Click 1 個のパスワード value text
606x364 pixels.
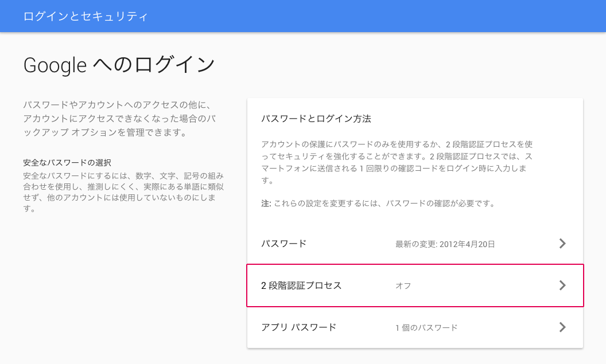[x=426, y=328]
